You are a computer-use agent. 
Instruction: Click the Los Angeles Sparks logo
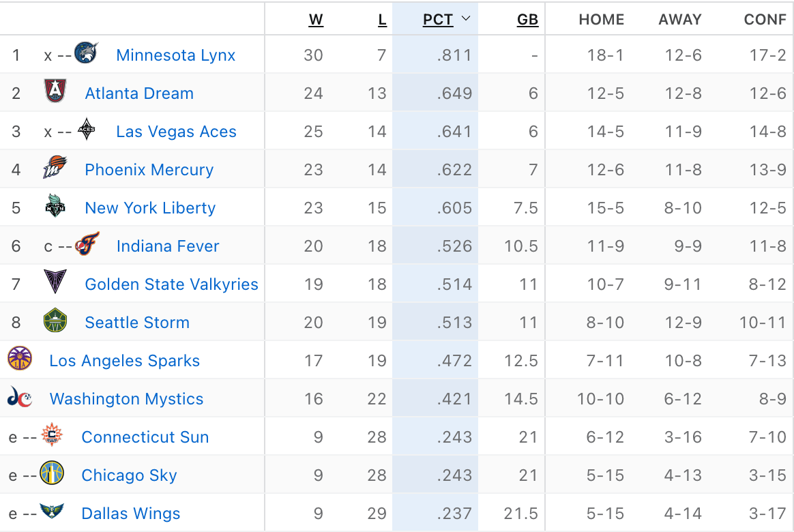(20, 358)
